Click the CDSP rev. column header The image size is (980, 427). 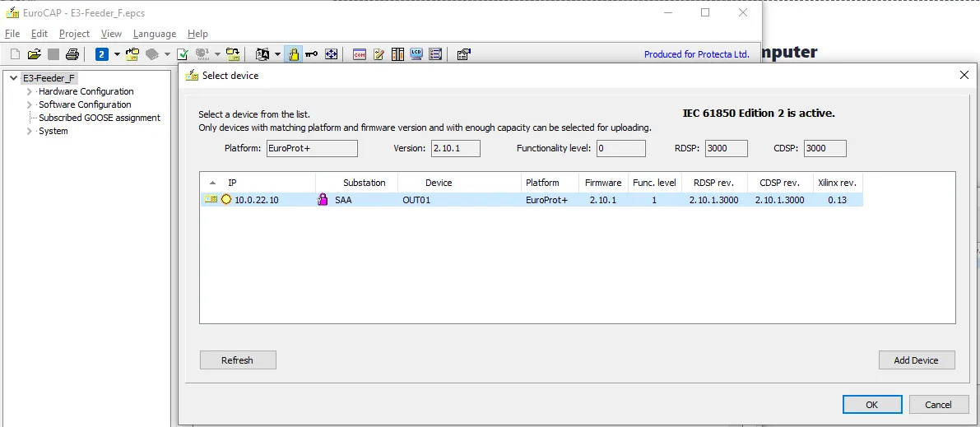pos(780,183)
